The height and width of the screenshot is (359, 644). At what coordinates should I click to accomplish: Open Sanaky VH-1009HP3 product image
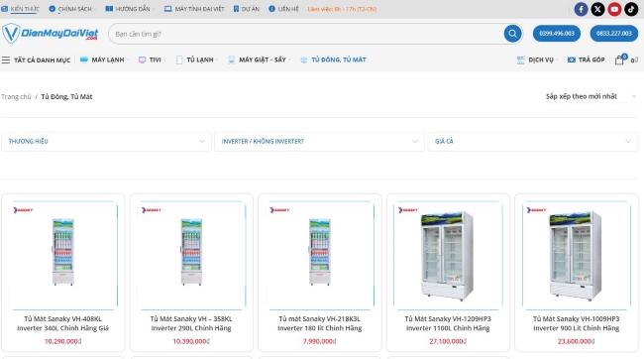[x=577, y=255]
